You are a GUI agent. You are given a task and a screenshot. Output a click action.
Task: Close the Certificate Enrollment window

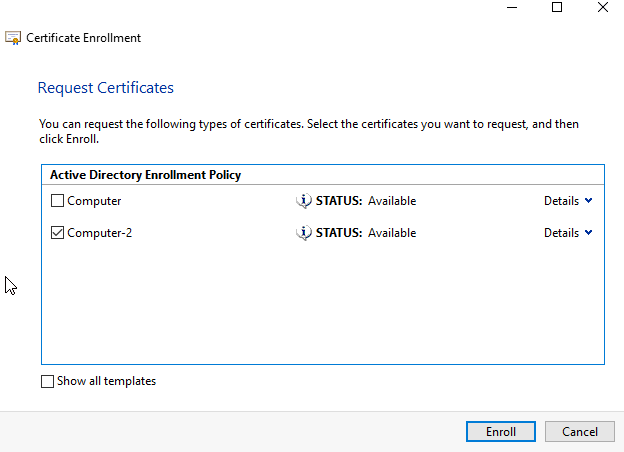pyautogui.click(x=603, y=7)
